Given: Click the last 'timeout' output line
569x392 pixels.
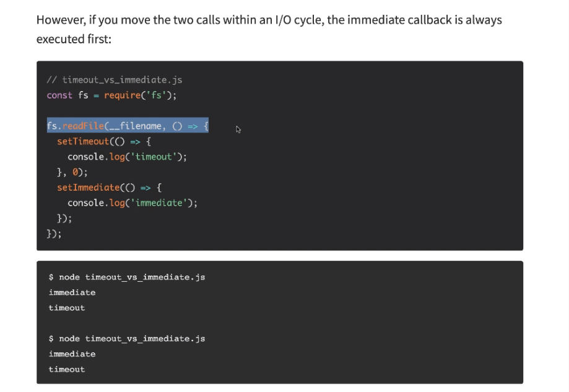Looking at the screenshot, I should 67,369.
